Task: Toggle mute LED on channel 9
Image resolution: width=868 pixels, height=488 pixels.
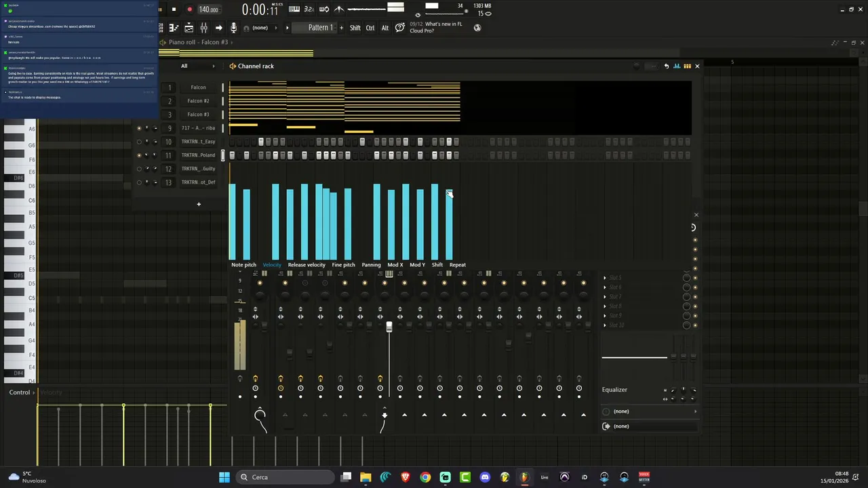Action: pos(139,128)
